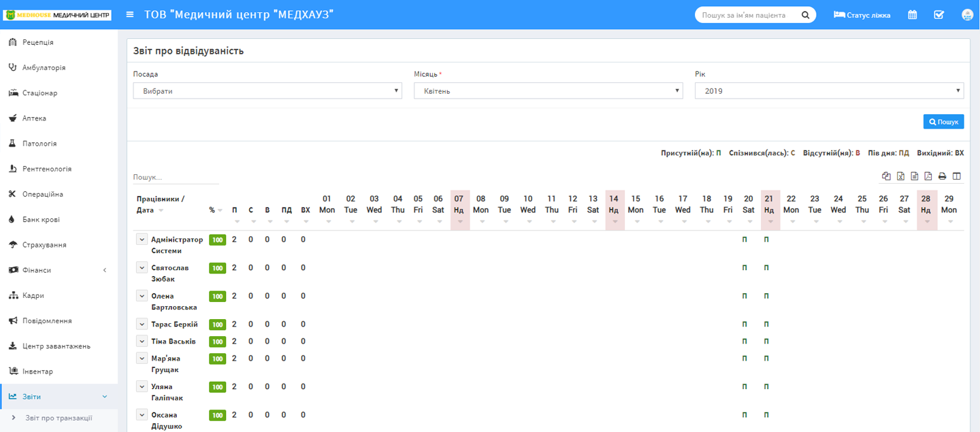This screenshot has width=980, height=432.
Task: Open the Страхування menu
Action: tap(59, 245)
